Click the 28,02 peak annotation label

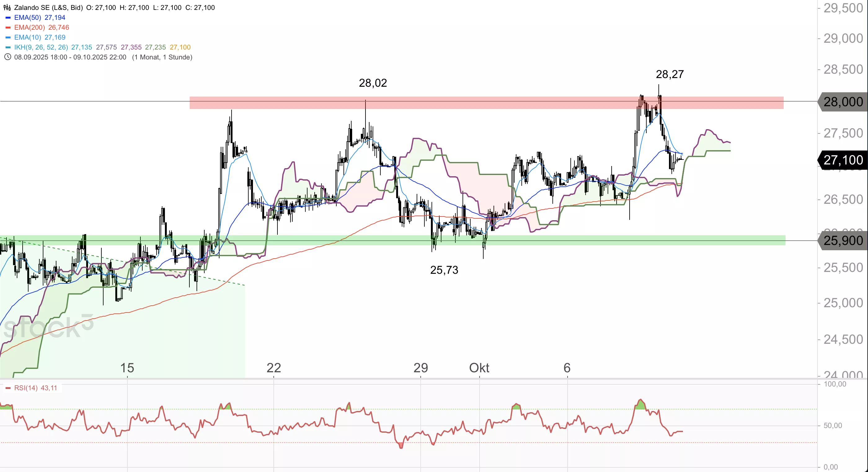point(373,83)
